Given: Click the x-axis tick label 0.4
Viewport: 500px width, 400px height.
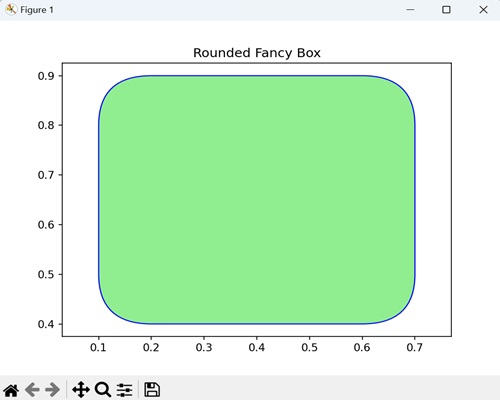Looking at the screenshot, I should click(x=257, y=347).
